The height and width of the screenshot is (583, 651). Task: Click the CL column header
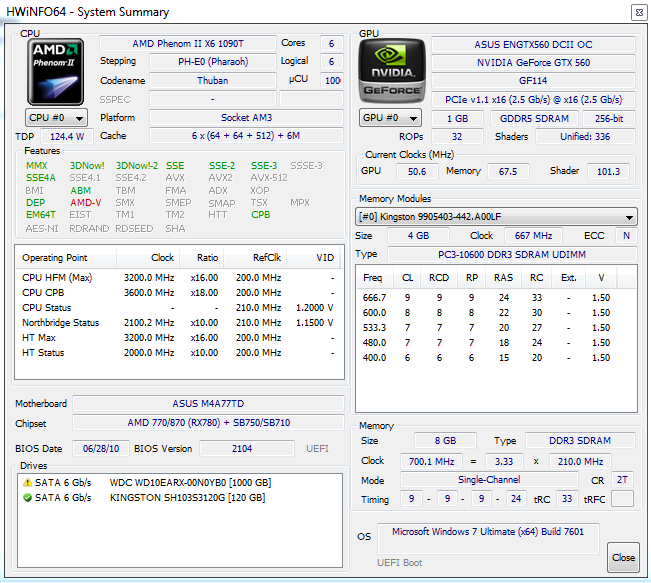[407, 277]
